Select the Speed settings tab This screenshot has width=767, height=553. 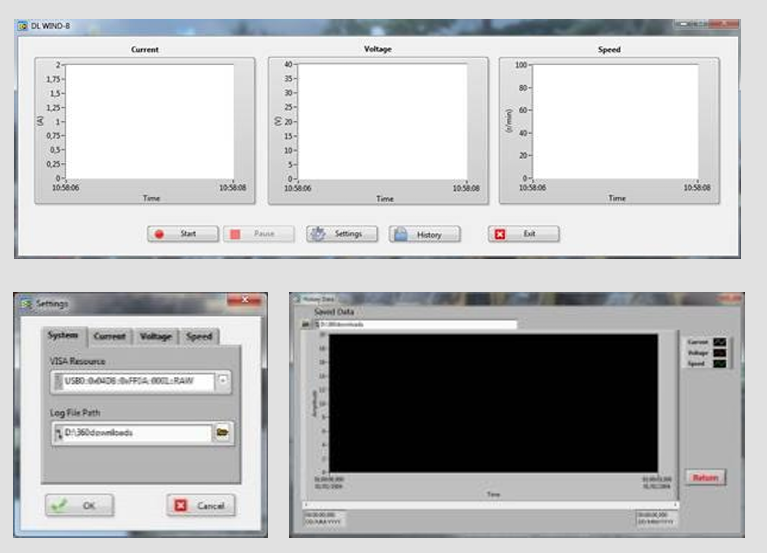pos(199,337)
